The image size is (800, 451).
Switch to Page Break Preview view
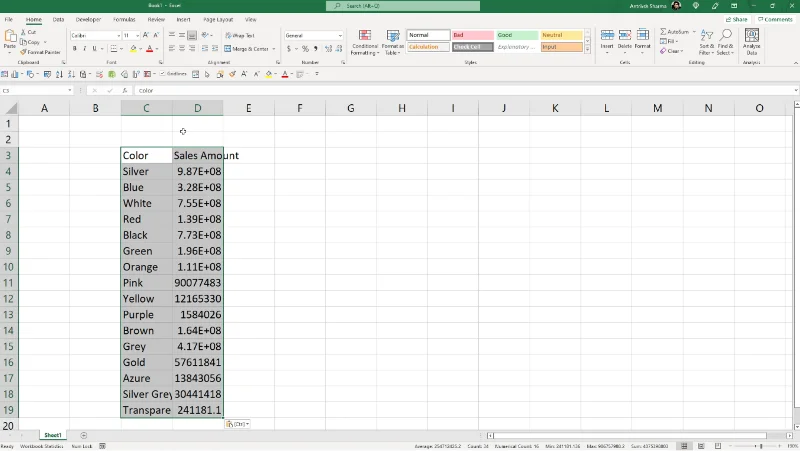pyautogui.click(x=718, y=446)
